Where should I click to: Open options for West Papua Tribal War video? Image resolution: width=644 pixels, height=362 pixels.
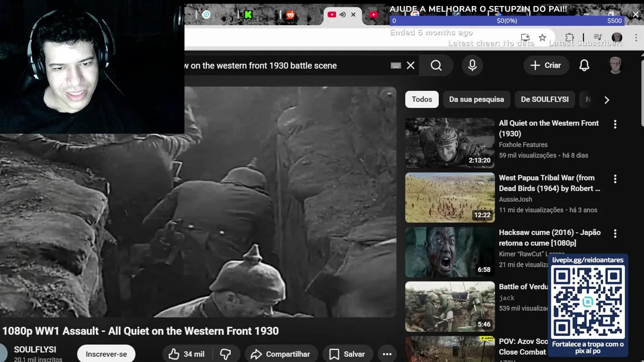click(x=615, y=179)
